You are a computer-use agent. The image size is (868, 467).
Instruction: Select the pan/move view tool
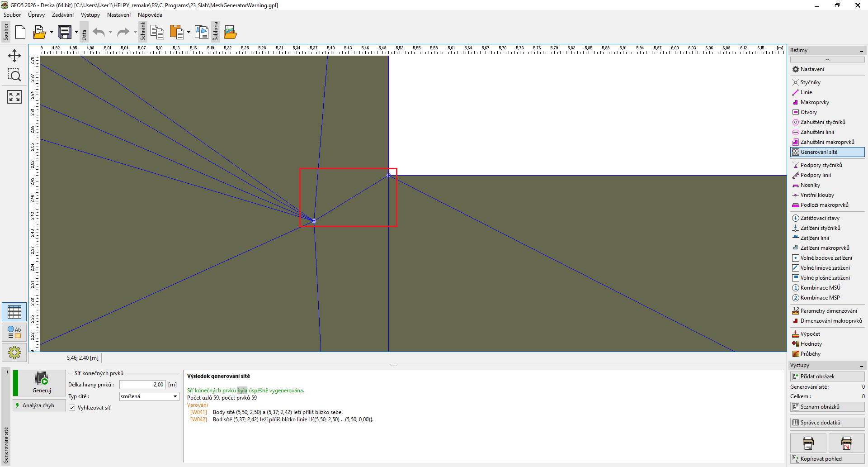tap(14, 56)
